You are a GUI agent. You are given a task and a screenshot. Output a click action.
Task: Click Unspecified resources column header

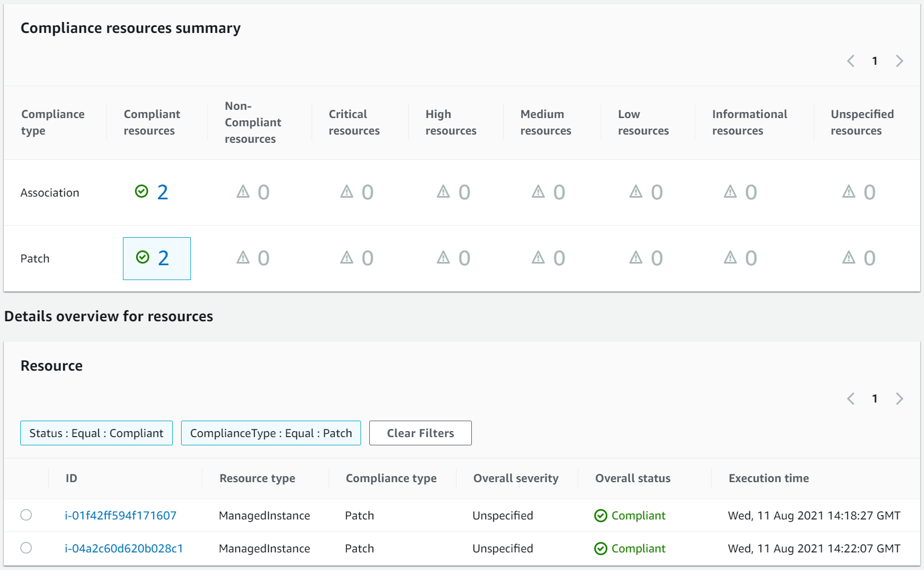click(x=862, y=122)
